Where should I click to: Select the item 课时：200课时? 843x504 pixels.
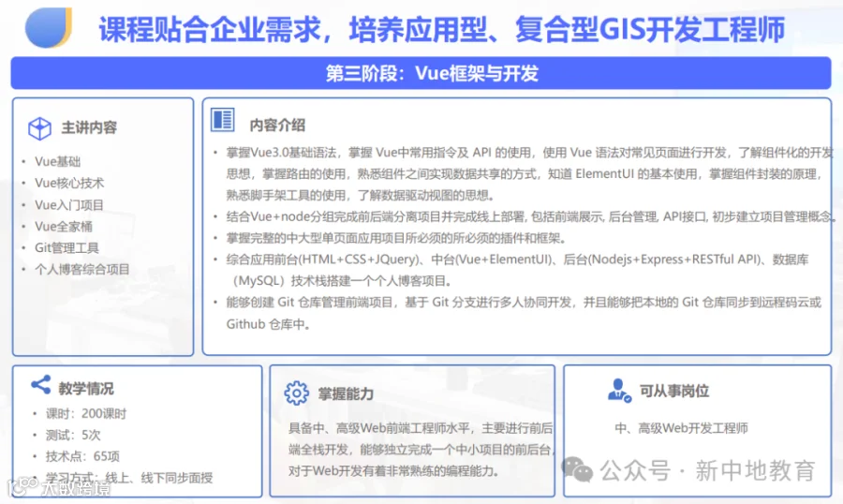pos(86,414)
